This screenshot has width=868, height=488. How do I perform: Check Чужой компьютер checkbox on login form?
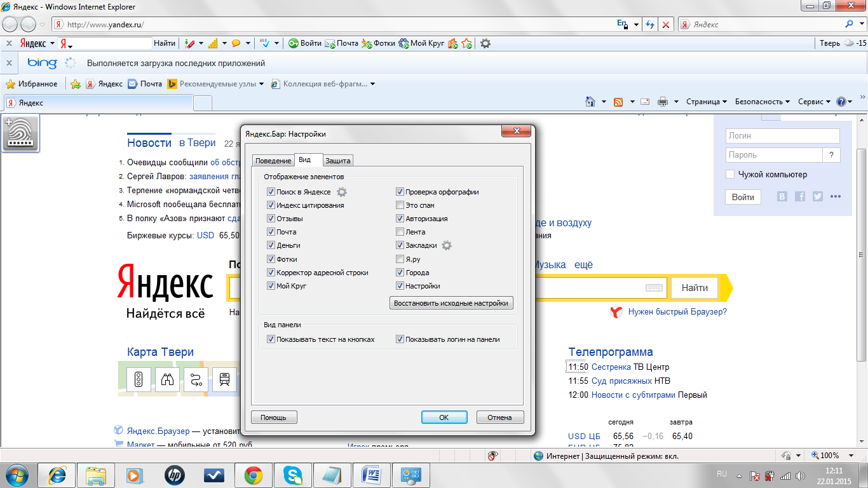click(x=730, y=174)
